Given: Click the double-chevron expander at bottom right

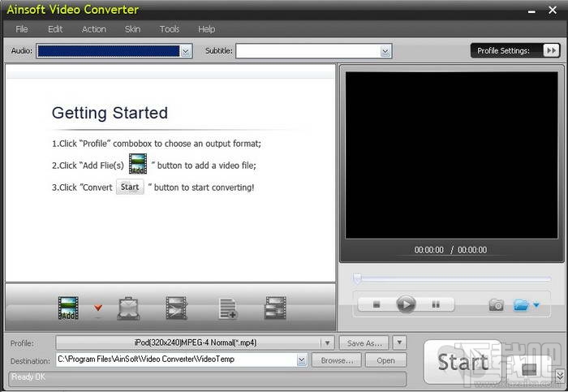Looking at the screenshot, I should [560, 375].
